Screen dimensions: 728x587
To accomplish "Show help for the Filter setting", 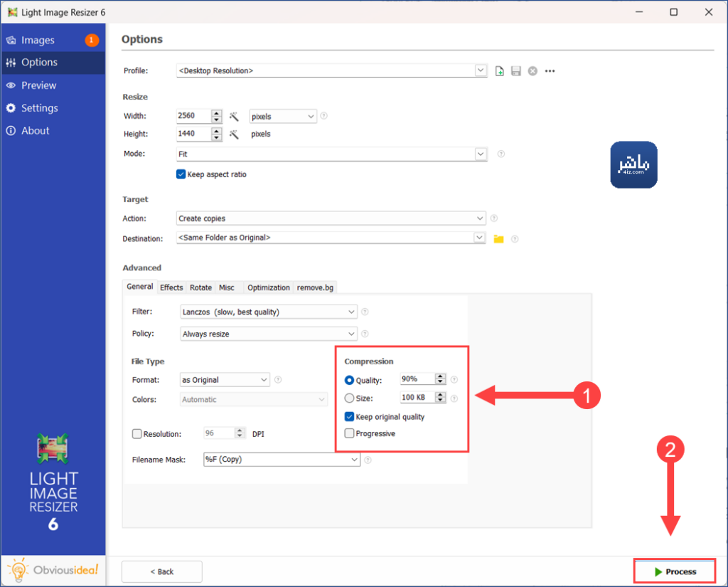I will 365,312.
